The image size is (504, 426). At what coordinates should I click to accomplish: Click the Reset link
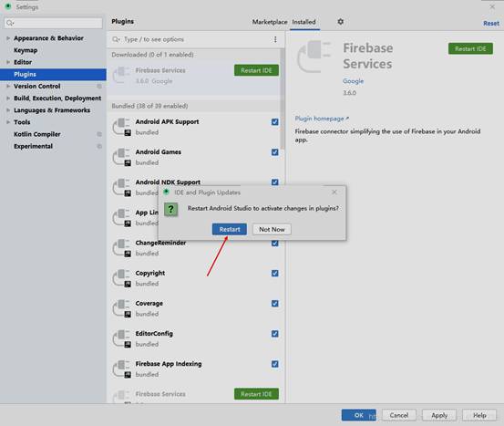pos(491,23)
